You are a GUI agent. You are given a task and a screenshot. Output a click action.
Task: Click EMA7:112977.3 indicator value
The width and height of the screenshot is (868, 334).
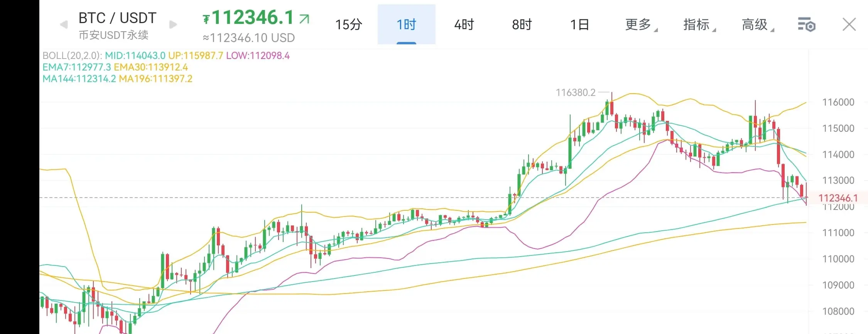[77, 67]
